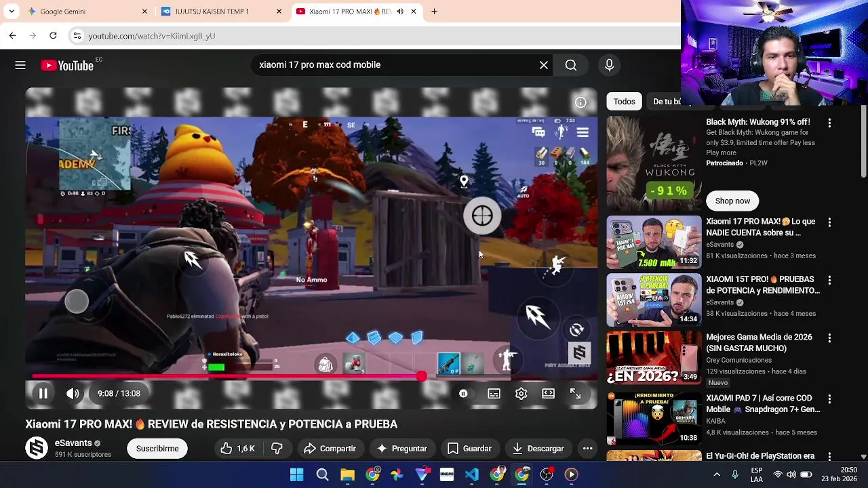The height and width of the screenshot is (488, 868).
Task: Switch to theater mode
Action: coord(548,394)
